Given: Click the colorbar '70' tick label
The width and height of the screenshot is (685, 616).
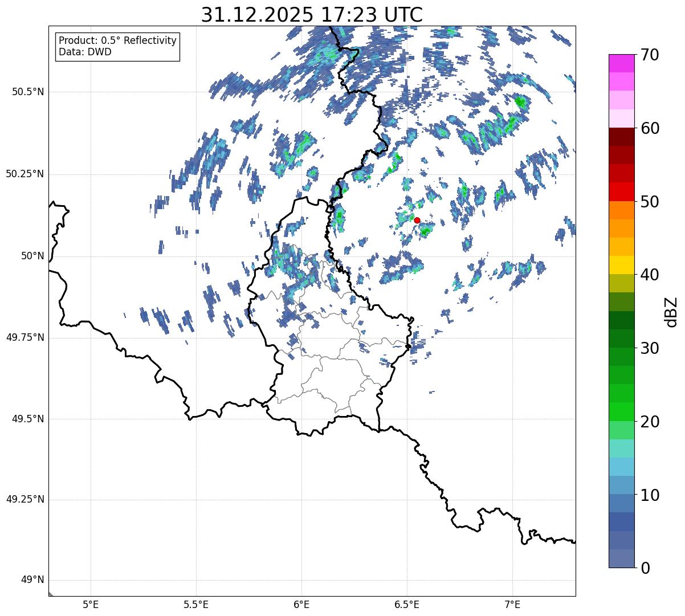Looking at the screenshot, I should tap(650, 55).
